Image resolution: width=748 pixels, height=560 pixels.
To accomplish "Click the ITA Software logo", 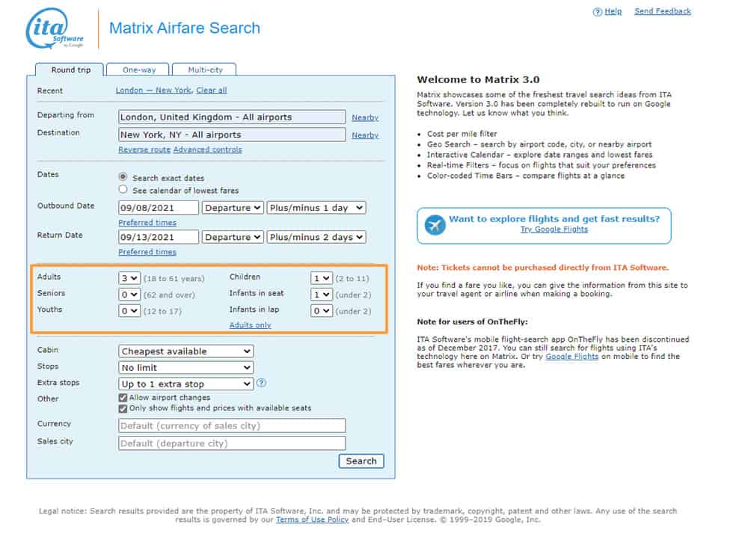I will point(55,28).
